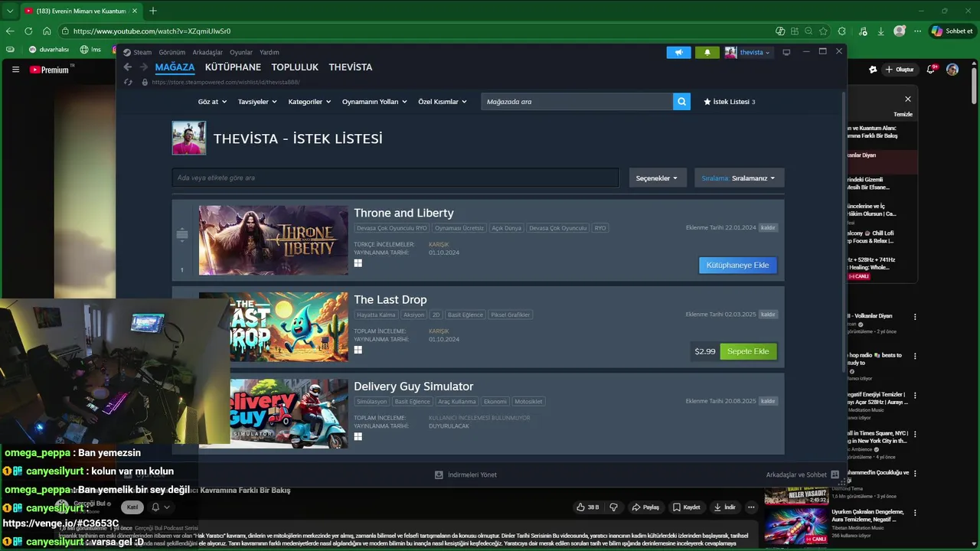Click the İstek Listesi star link
Image resolution: width=980 pixels, height=551 pixels.
729,102
